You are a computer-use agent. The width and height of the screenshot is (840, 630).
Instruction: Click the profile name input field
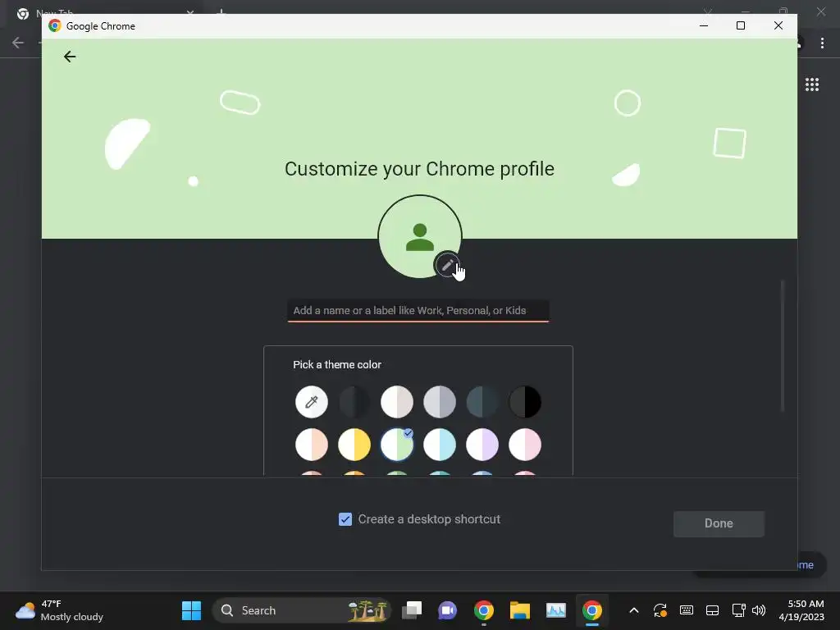pyautogui.click(x=418, y=311)
